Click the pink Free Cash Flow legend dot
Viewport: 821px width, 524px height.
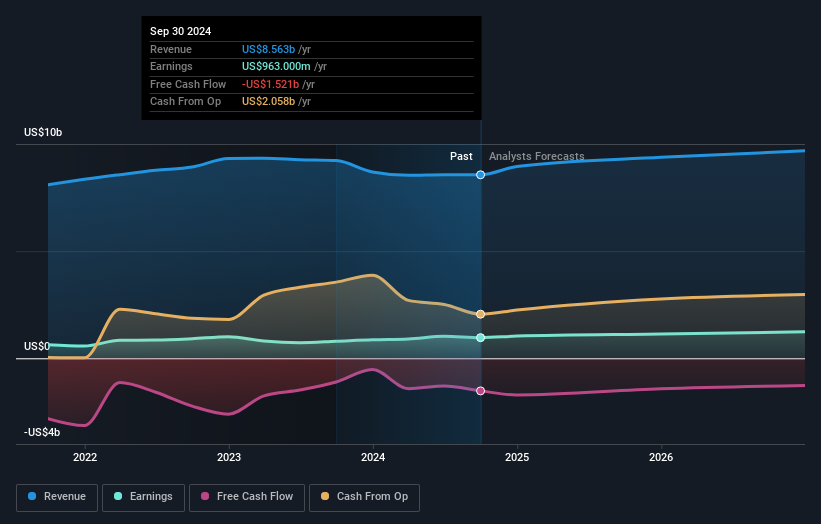click(x=205, y=496)
